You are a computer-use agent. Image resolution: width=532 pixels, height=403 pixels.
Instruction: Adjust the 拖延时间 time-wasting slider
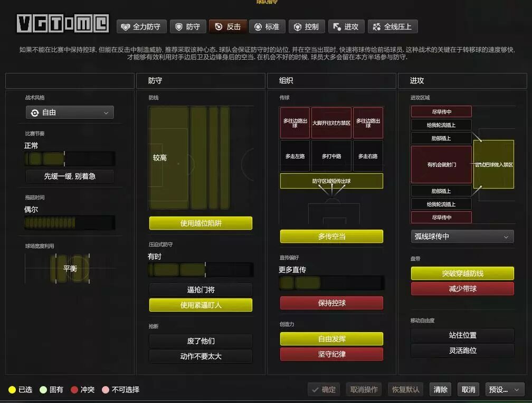[x=70, y=223]
